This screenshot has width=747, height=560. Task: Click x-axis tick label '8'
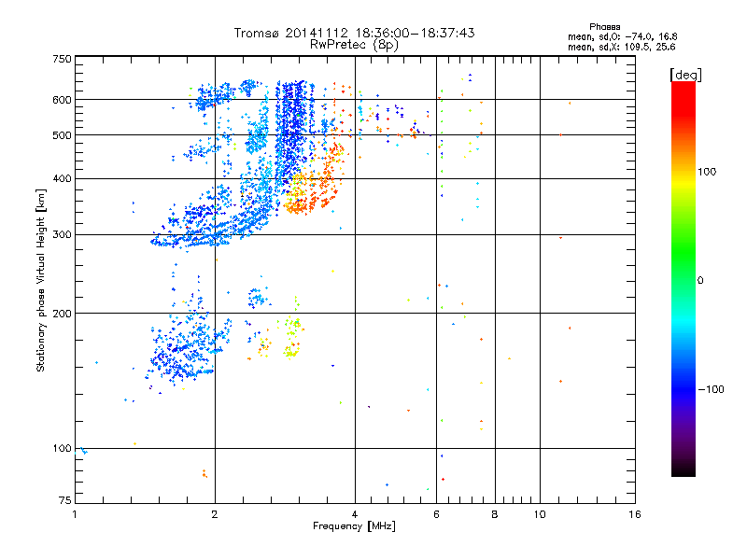495,514
